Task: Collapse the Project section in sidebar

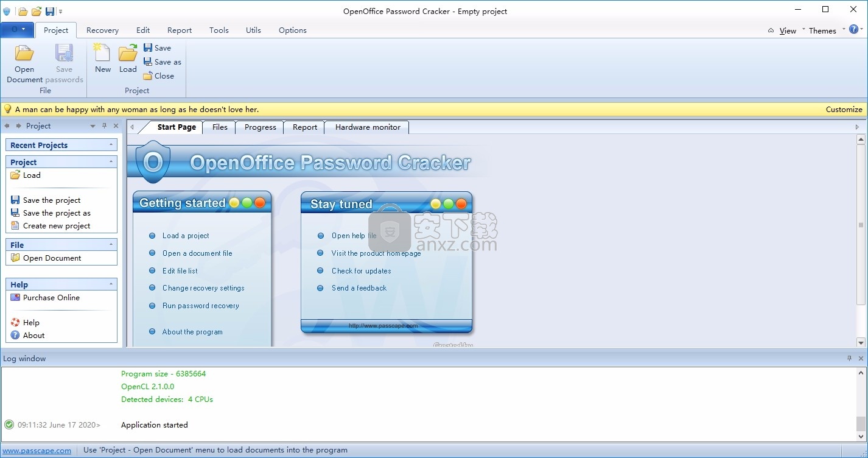Action: [111, 162]
